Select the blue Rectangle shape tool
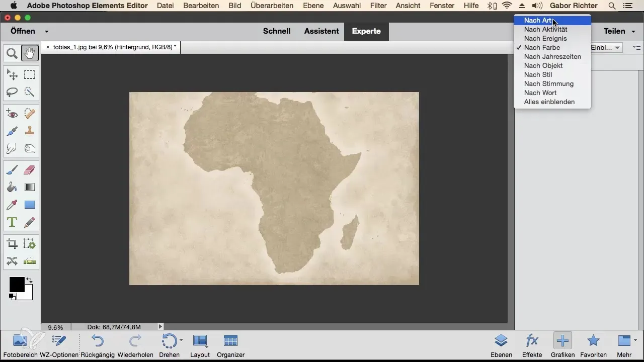This screenshot has width=644, height=362. tap(30, 205)
